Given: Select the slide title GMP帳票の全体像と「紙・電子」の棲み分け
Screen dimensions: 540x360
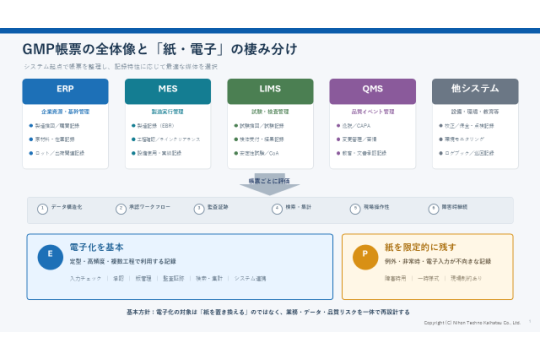Looking at the screenshot, I should click(160, 49).
